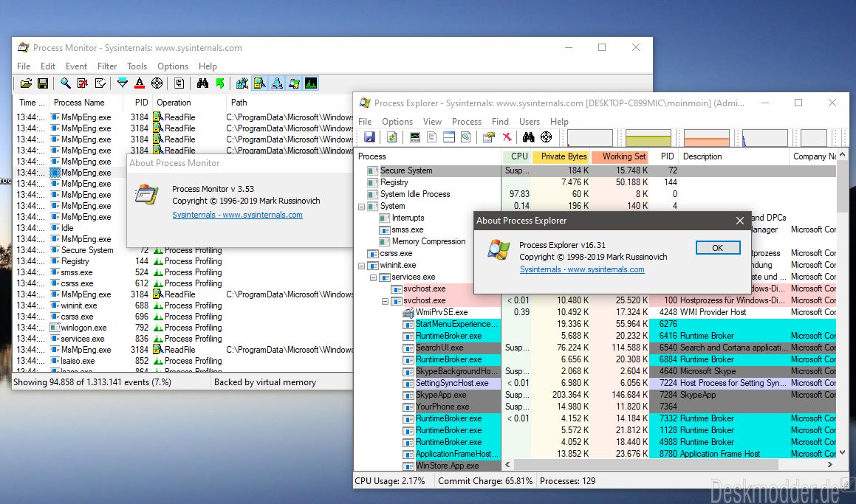Toggle Autoscroll in Process Monitor toolbar
This screenshot has height=504, width=856.
coord(83,83)
